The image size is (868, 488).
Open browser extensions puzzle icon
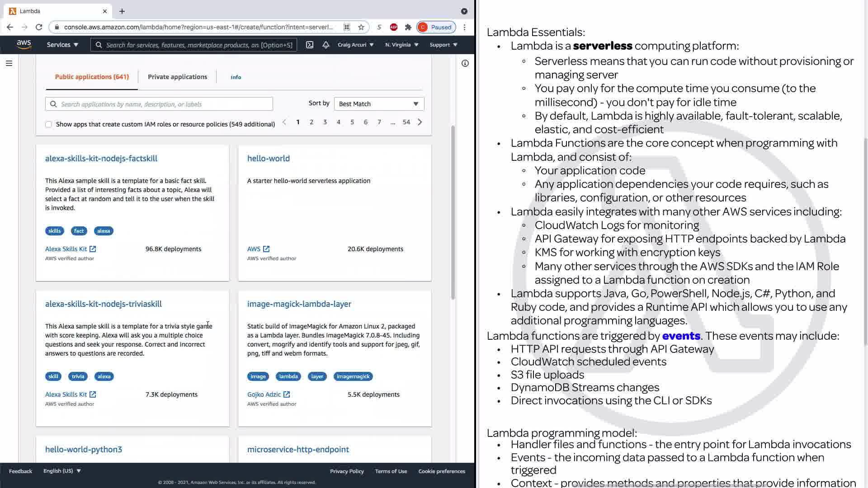408,27
